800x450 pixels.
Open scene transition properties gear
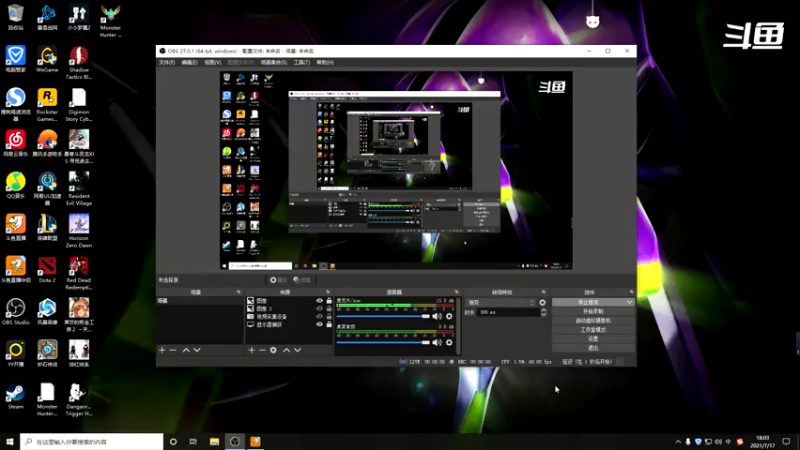542,303
